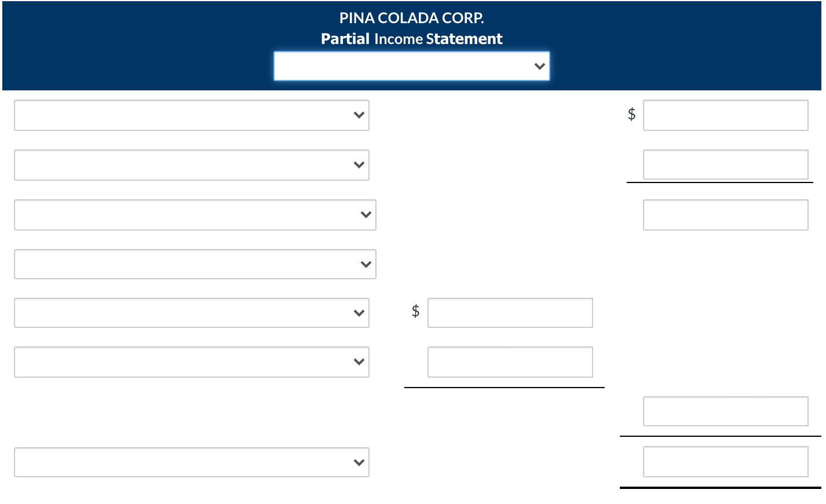The image size is (826, 504).
Task: Click the second-row right column amount field
Action: point(726,165)
